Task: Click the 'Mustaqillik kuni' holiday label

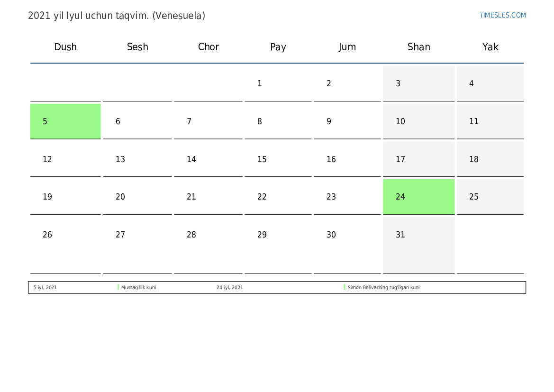Action: [138, 287]
